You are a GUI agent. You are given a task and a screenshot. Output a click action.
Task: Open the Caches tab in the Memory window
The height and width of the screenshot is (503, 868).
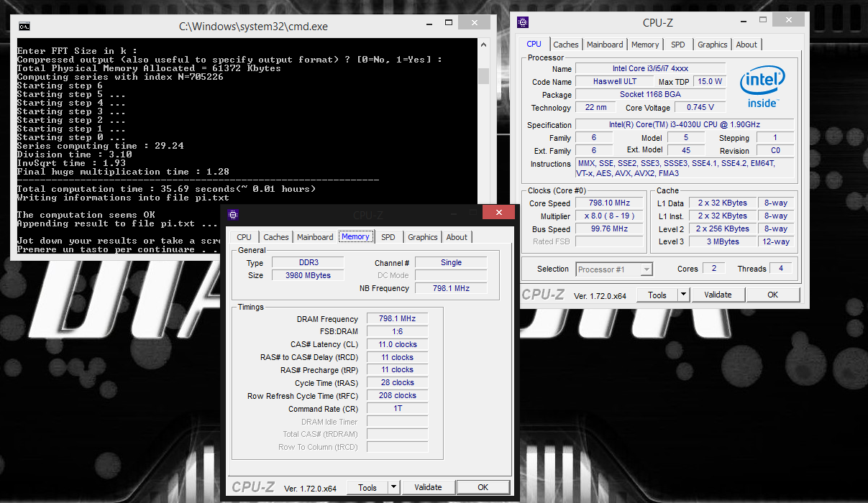276,237
